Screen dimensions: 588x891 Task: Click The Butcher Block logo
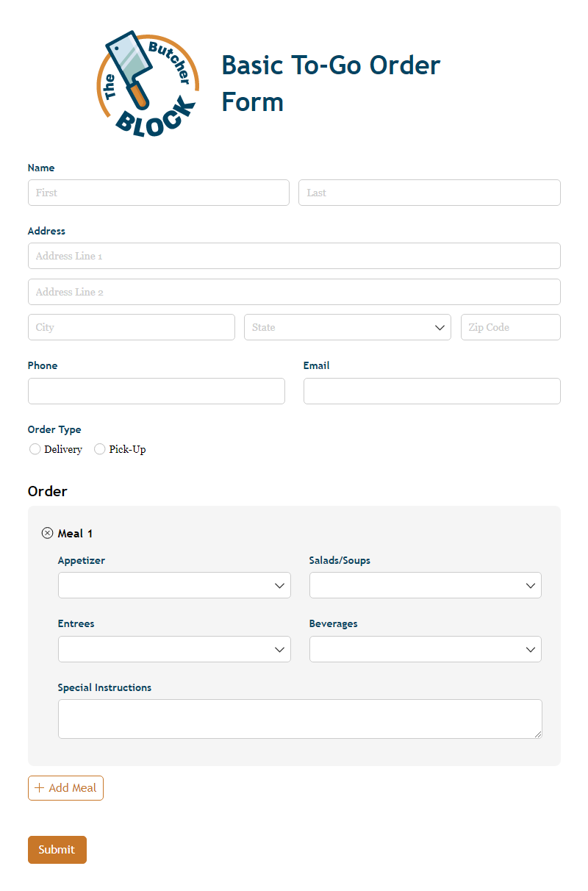click(x=147, y=81)
